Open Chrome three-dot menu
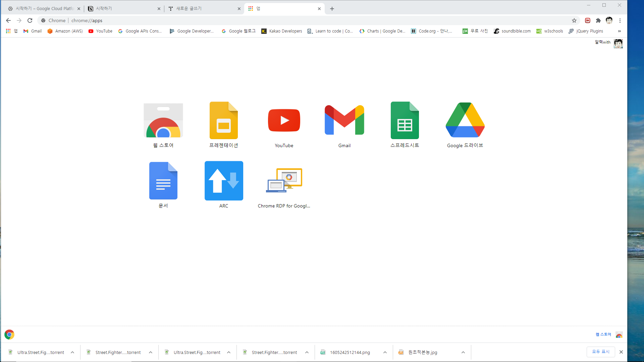644x362 pixels. [x=620, y=20]
